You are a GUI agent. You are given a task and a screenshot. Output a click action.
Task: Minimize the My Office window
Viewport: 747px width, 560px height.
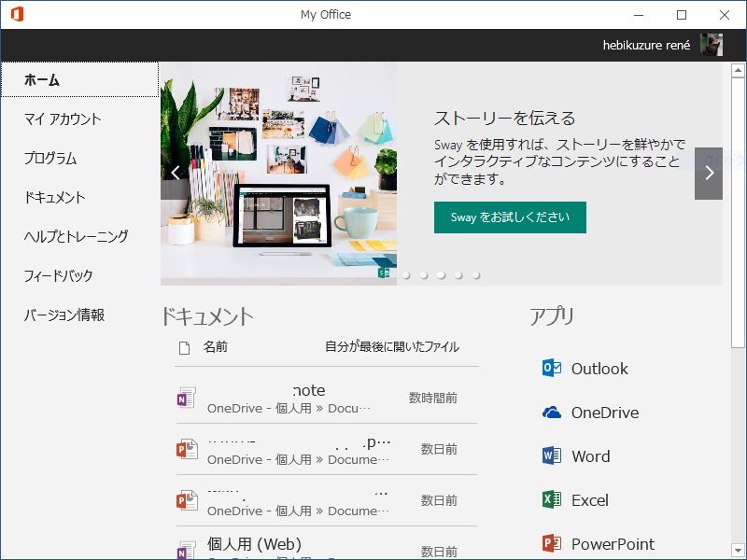tap(639, 15)
